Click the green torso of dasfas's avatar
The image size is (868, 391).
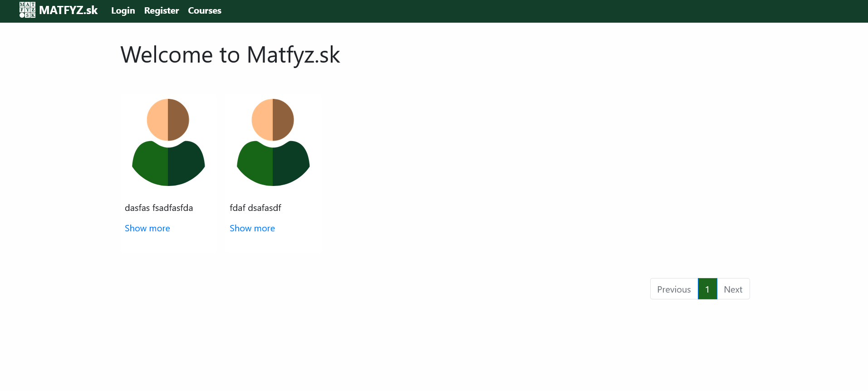168,164
